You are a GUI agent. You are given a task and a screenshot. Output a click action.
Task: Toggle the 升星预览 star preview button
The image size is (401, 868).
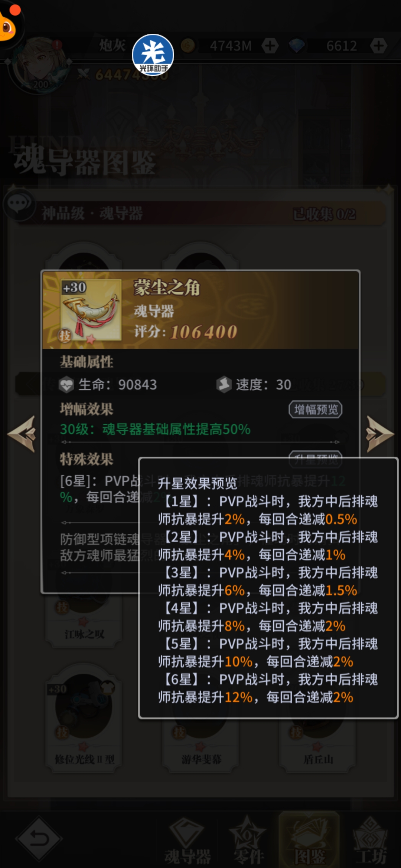click(x=316, y=459)
